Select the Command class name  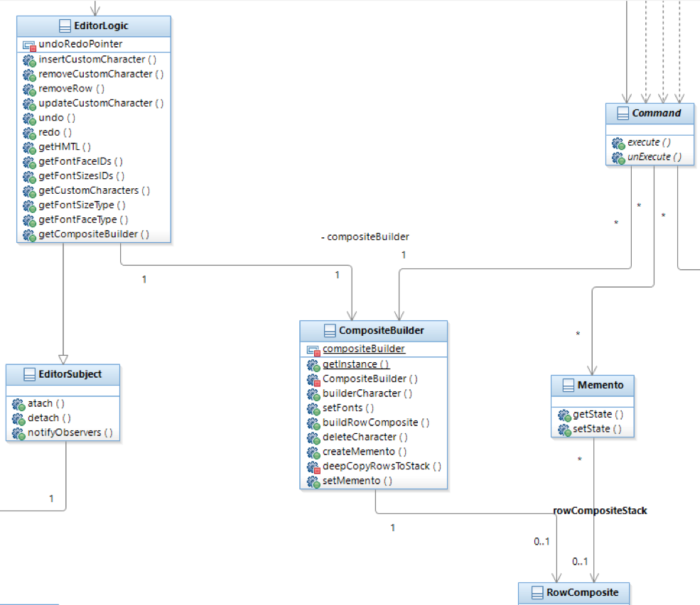pos(656,113)
